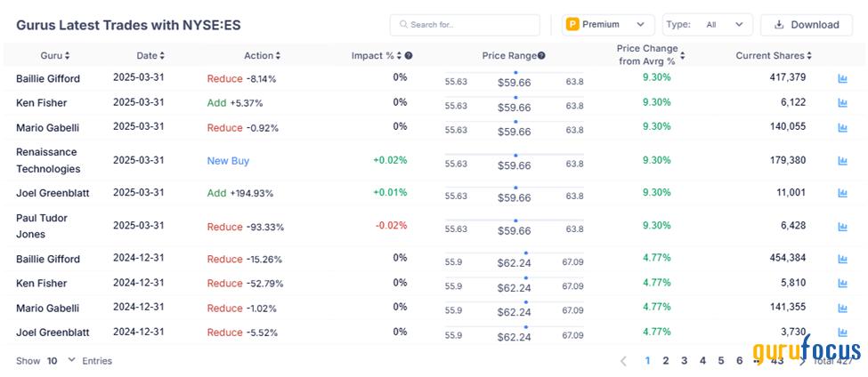Go to page 43
Screen dimensions: 868x377
(x=777, y=361)
